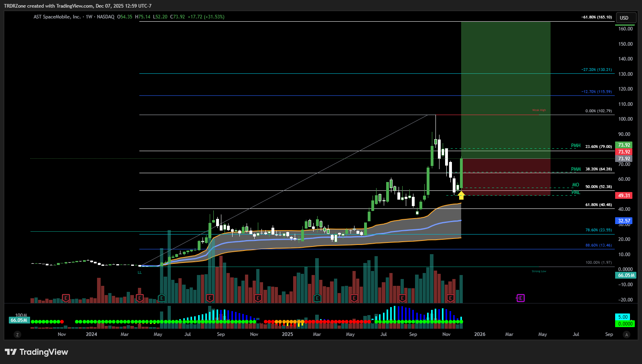Click the 160.00 price axis label

click(626, 29)
